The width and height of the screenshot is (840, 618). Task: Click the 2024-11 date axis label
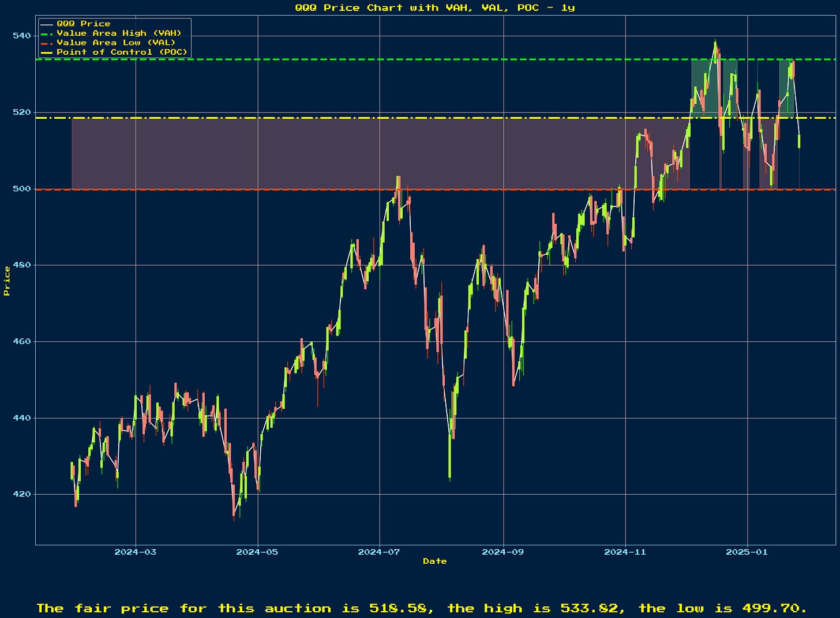click(625, 552)
